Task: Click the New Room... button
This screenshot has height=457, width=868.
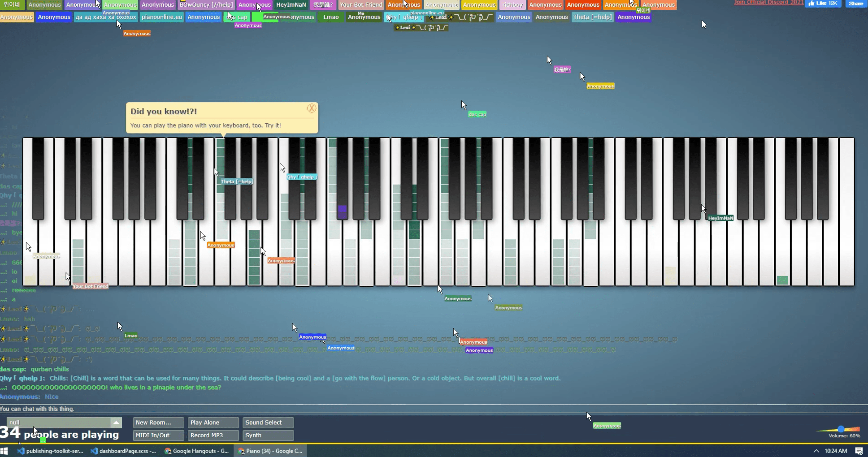Action: [x=158, y=423]
